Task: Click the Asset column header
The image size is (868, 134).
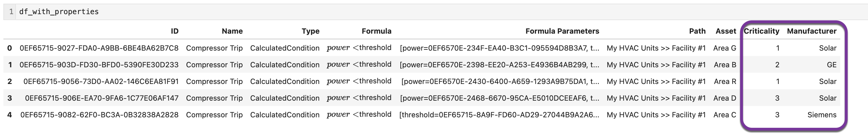Action: pyautogui.click(x=726, y=31)
